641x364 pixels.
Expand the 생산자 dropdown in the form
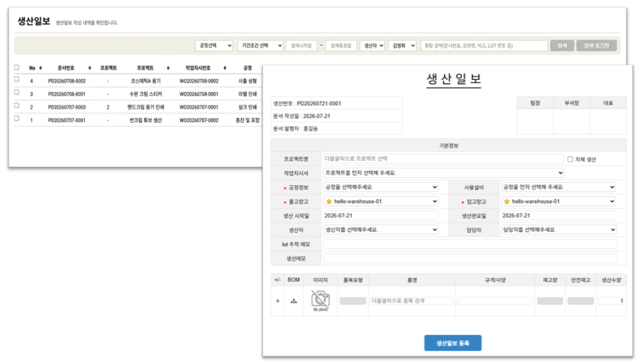380,230
